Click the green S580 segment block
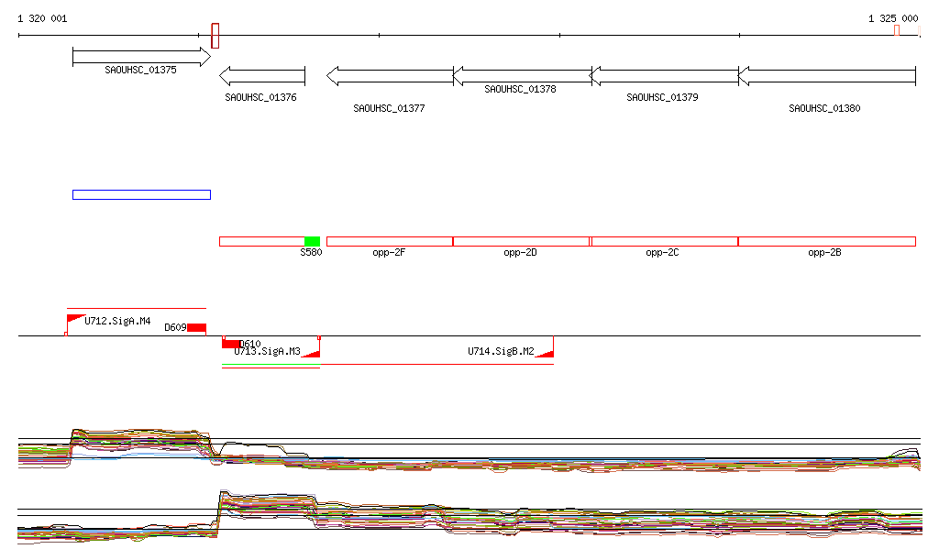This screenshot has width=939, height=560. click(312, 242)
